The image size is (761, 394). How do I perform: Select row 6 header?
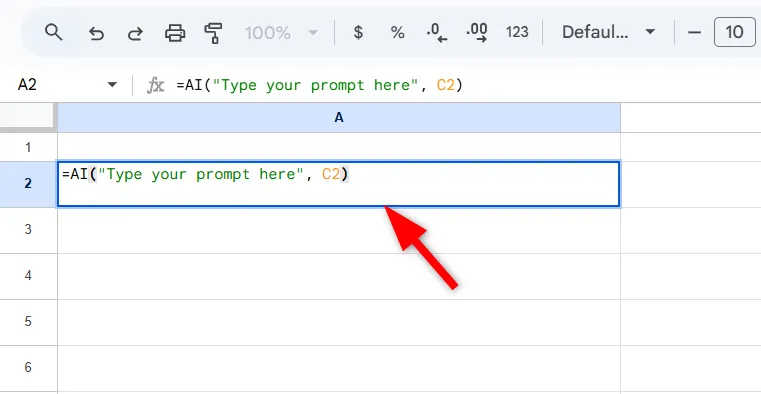pos(28,367)
